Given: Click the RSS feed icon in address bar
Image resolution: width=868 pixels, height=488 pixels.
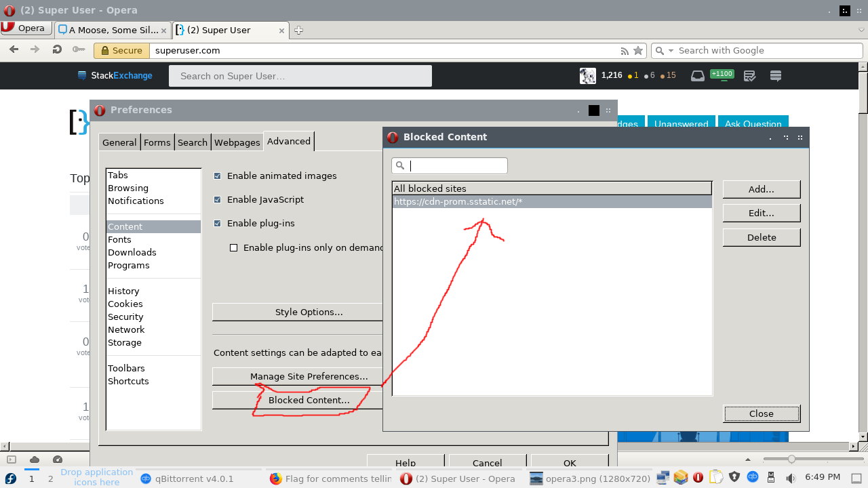Looking at the screenshot, I should pyautogui.click(x=625, y=51).
